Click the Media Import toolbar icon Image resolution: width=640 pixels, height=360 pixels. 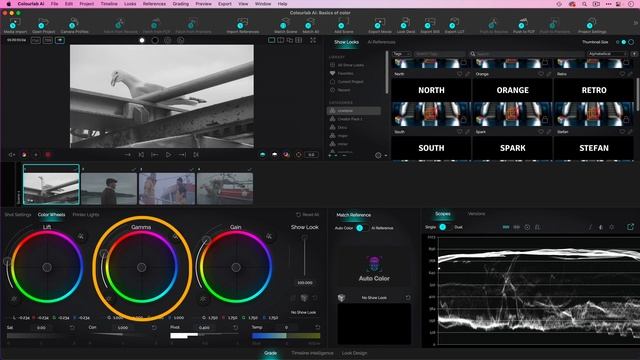point(15,23)
